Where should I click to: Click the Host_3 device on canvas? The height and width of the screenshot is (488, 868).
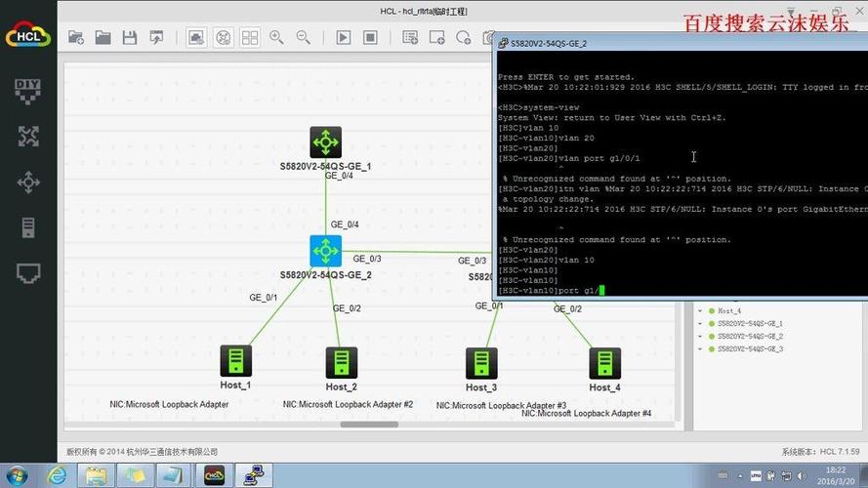click(481, 363)
